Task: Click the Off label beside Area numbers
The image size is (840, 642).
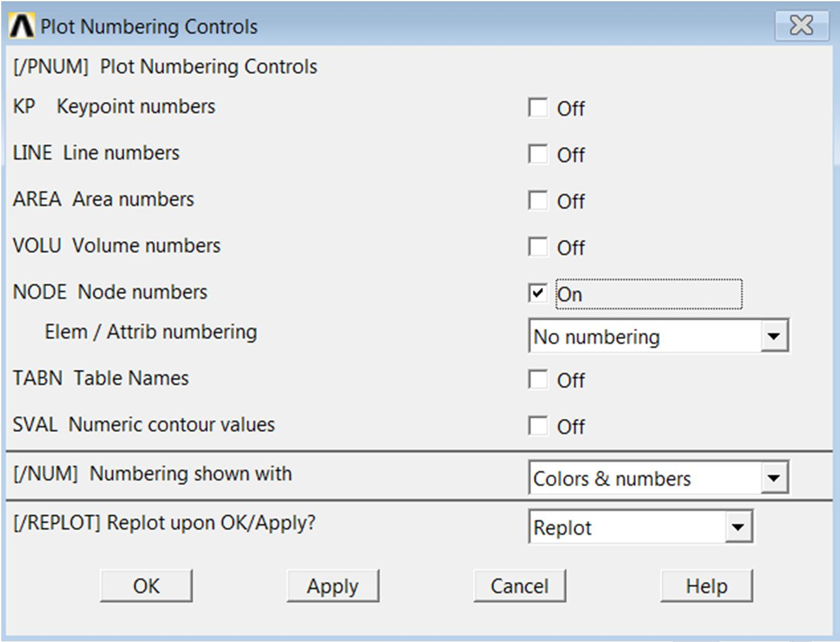Action: (571, 201)
